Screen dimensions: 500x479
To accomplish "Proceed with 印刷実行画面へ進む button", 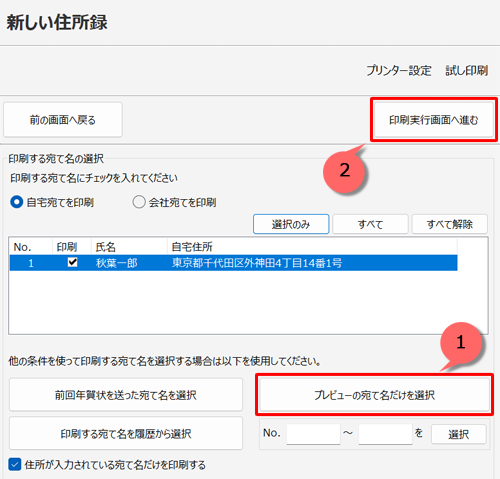I will click(434, 120).
